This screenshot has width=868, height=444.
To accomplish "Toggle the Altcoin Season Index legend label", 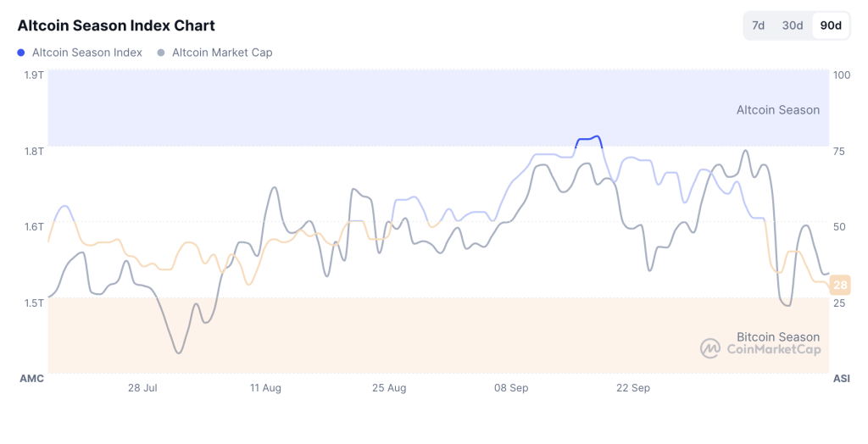I will coord(87,53).
